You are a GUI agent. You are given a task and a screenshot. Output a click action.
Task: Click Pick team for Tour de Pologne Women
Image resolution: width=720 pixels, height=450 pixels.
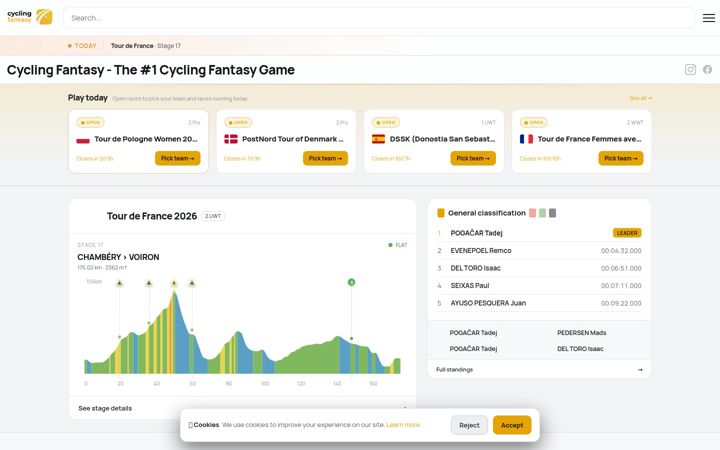coord(177,158)
